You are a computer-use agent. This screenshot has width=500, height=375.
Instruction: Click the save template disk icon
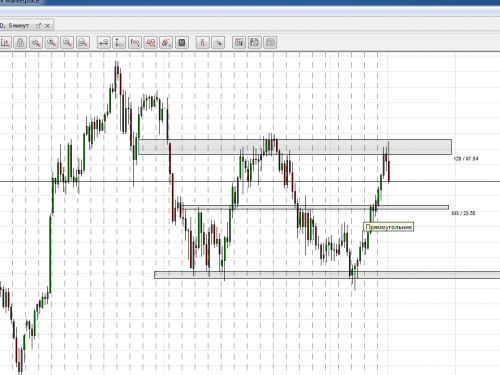click(254, 42)
